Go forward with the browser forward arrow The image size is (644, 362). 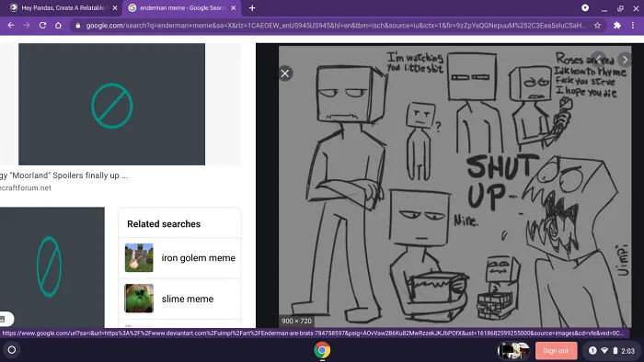pos(27,26)
